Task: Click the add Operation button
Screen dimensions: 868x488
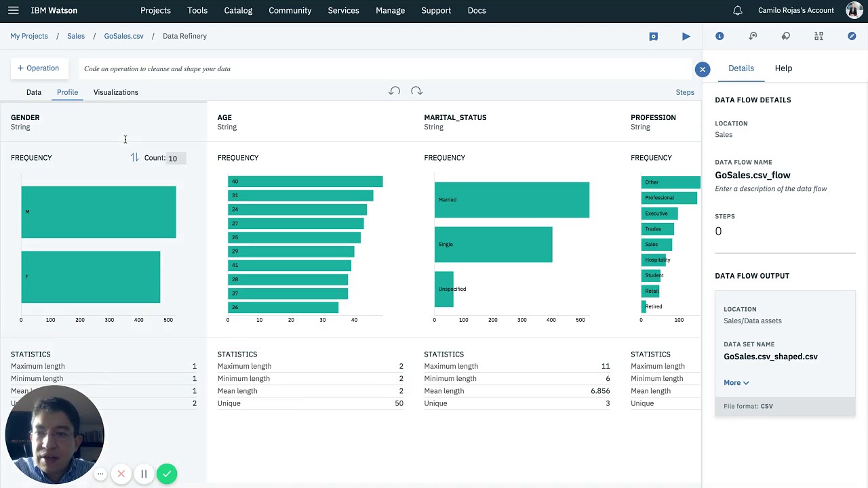Action: tap(39, 68)
